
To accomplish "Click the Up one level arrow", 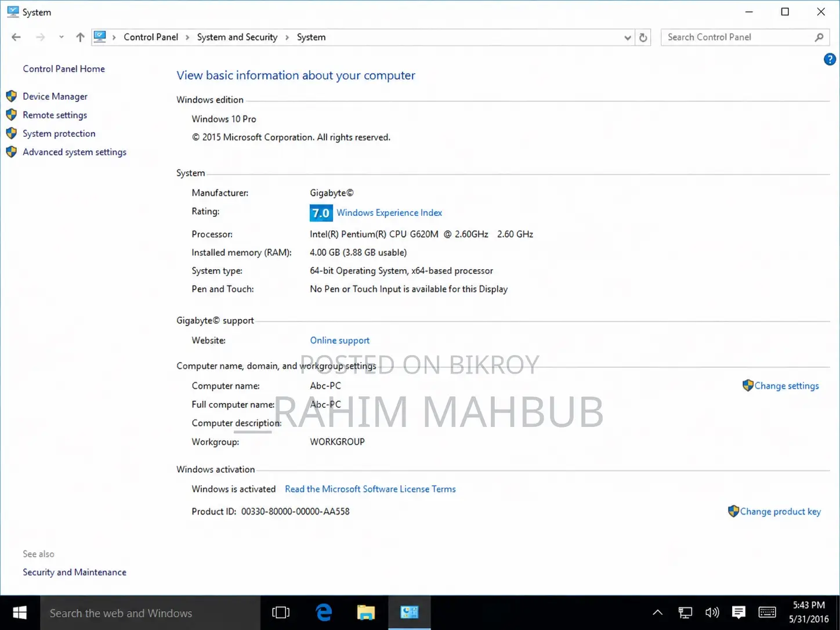I will click(80, 37).
